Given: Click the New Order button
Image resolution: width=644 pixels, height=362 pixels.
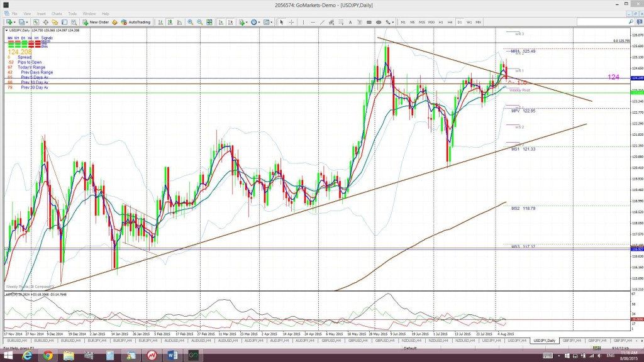Looking at the screenshot, I should 97,22.
